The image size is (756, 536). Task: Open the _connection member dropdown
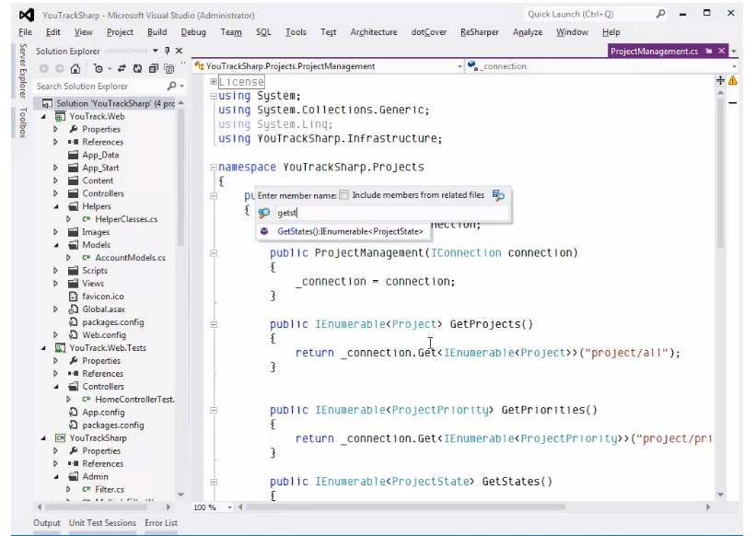tap(734, 66)
